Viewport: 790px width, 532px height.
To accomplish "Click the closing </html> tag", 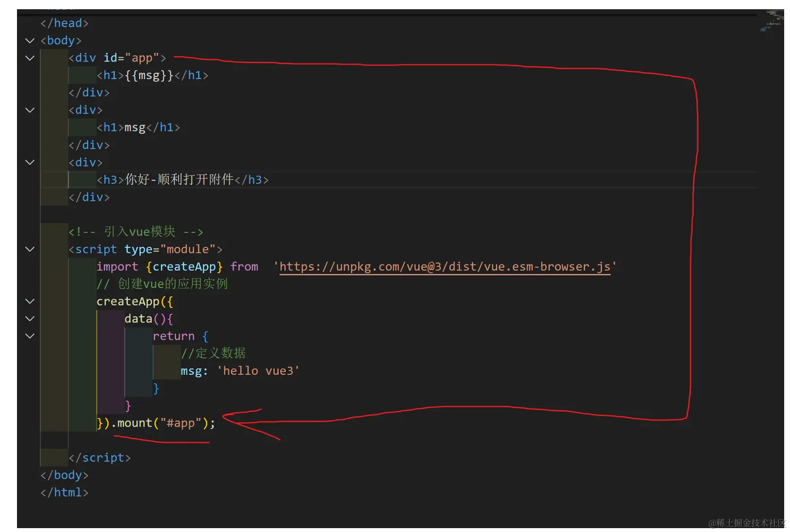I will click(65, 493).
